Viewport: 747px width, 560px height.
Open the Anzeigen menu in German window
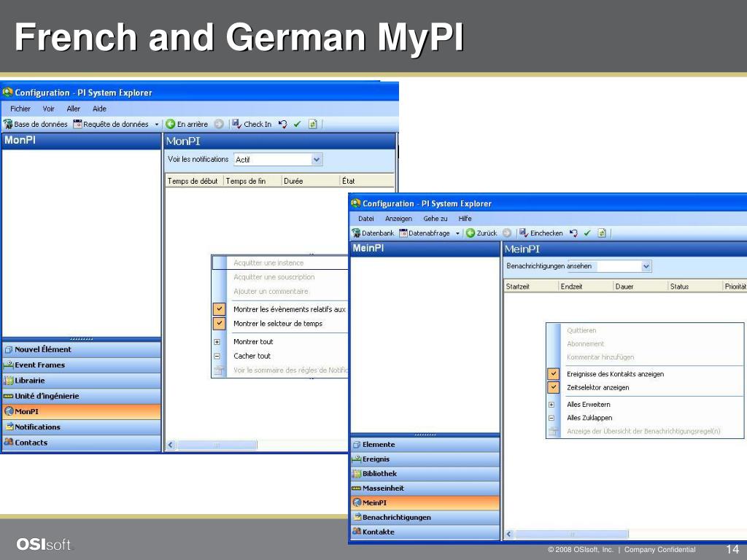[399, 219]
